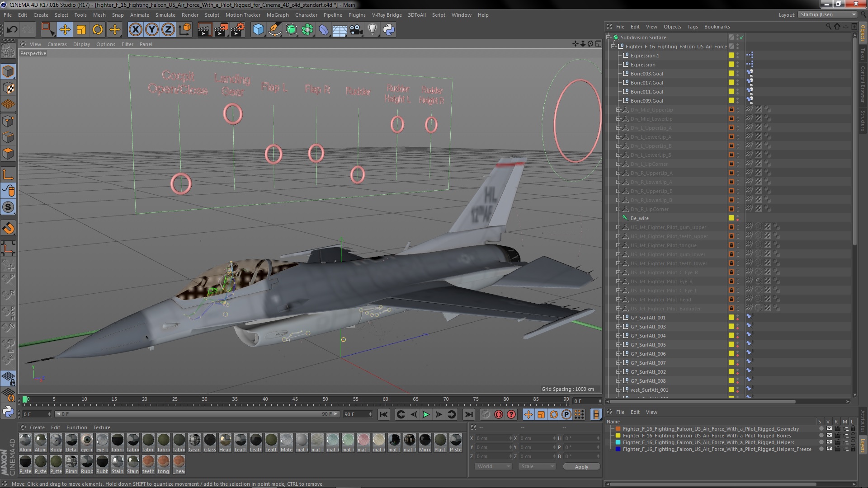868x488 pixels.
Task: Toggle Geometry layer render clapper
Action: click(837, 429)
